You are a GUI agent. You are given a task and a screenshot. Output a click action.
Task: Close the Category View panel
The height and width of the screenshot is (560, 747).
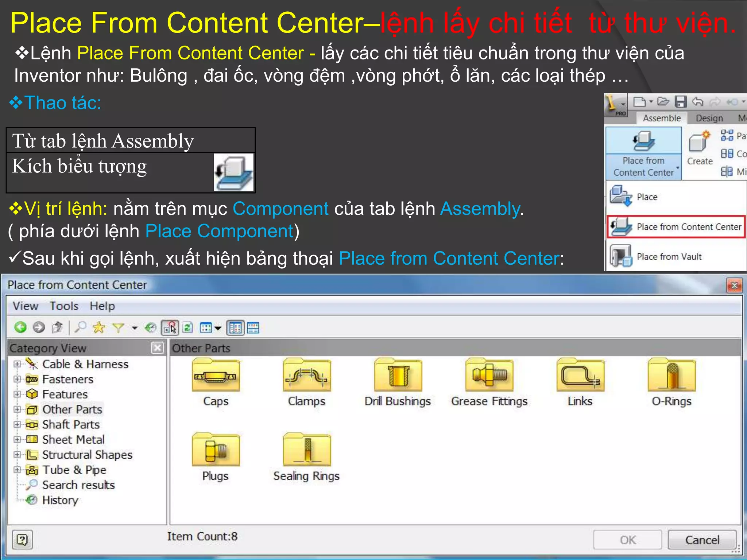click(158, 348)
